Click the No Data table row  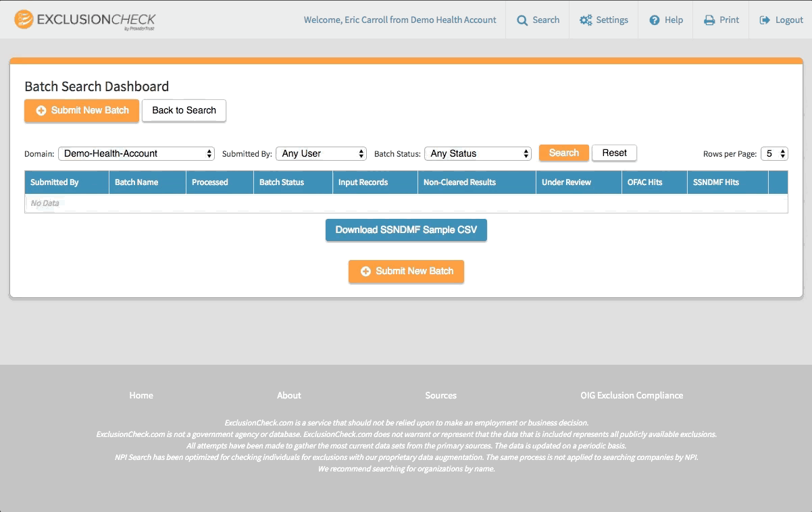pos(406,203)
